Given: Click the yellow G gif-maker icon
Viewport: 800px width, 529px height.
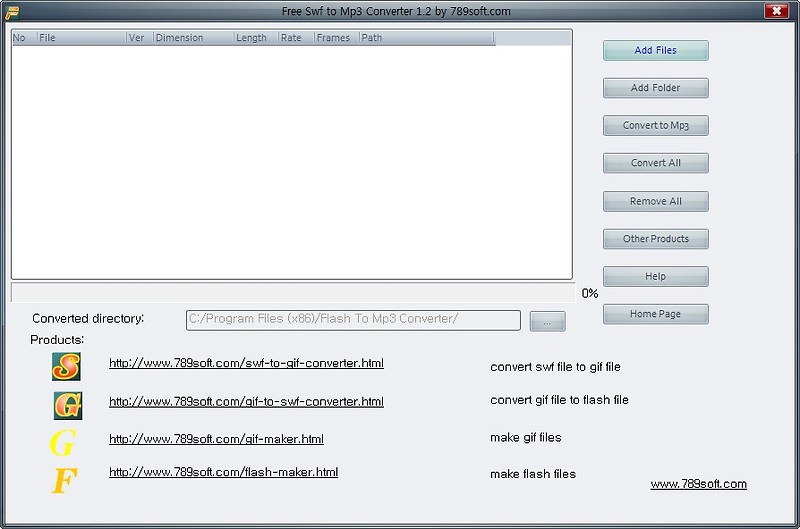Looking at the screenshot, I should (x=63, y=442).
